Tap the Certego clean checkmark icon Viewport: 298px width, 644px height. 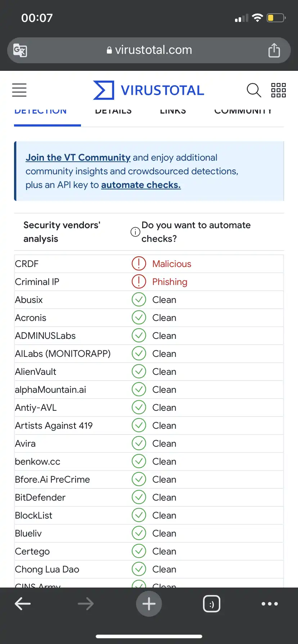coord(139,551)
